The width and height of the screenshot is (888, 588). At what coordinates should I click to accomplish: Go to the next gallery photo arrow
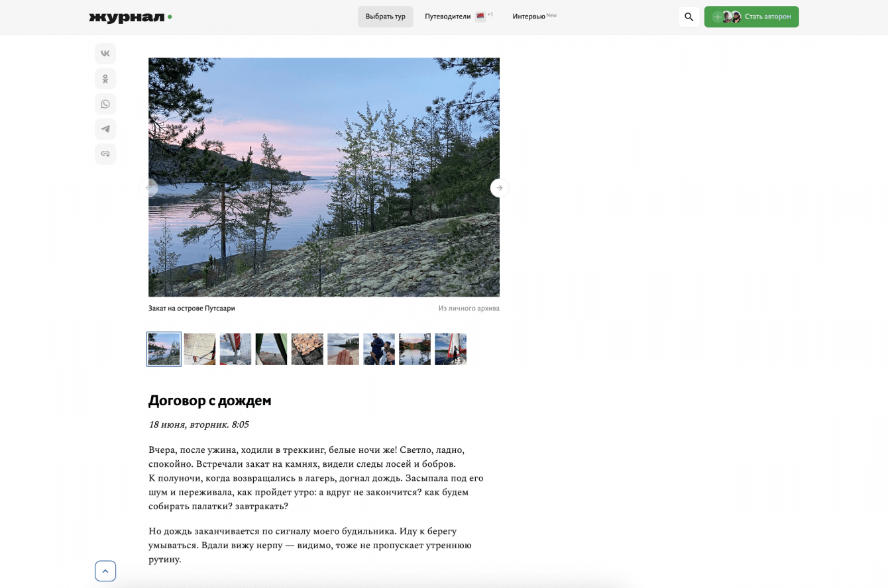pos(500,188)
